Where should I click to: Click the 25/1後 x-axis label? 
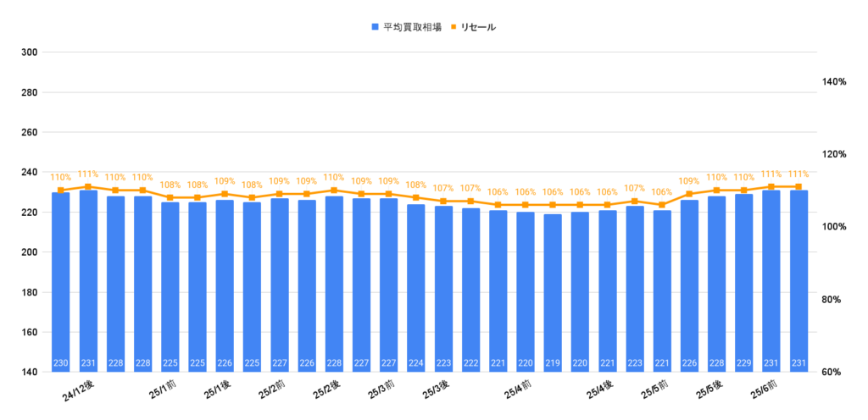pos(218,390)
